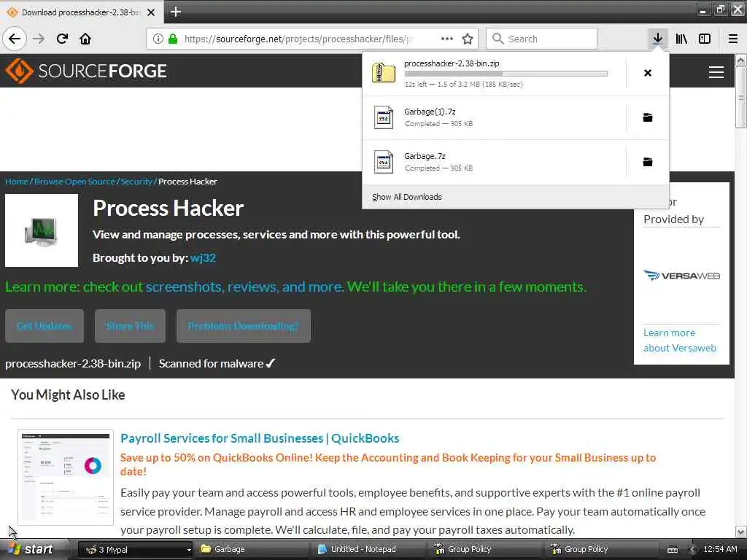Expand the SourceForge hamburger menu

point(716,72)
